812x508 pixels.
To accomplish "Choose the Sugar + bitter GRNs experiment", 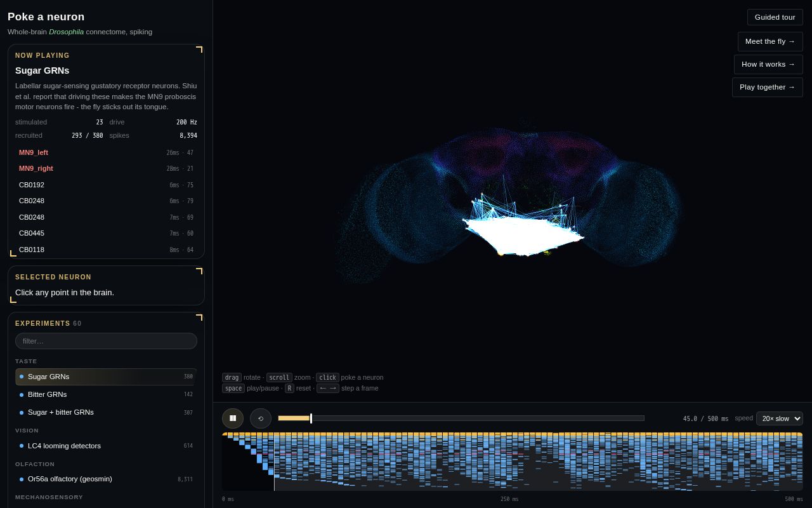I will [106, 412].
